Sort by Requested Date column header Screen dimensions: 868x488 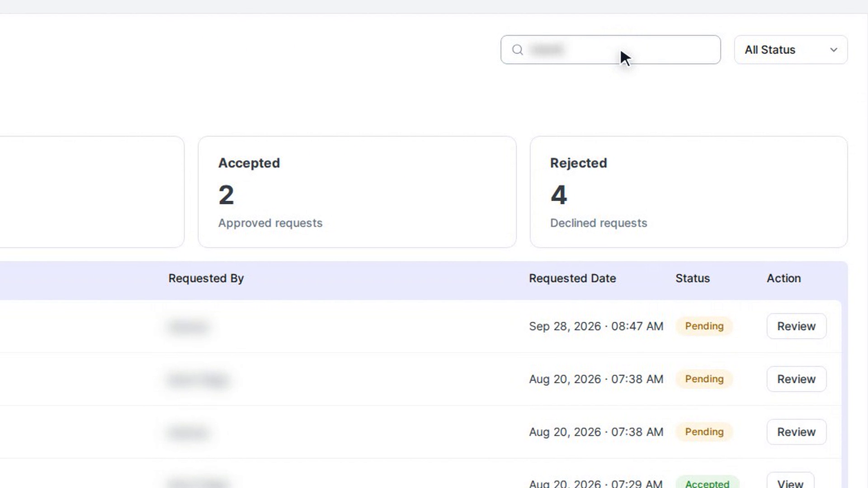[572, 278]
